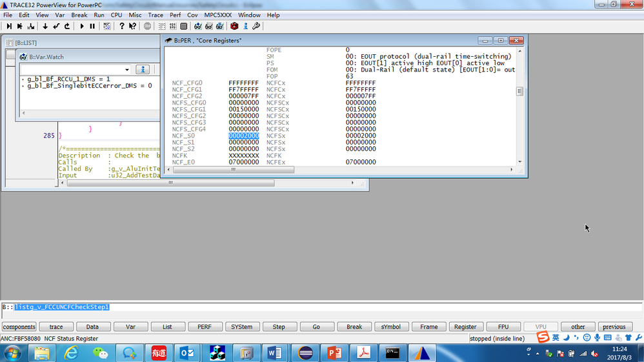Click the PERF softkey button
644x362 pixels.
[x=205, y=327]
